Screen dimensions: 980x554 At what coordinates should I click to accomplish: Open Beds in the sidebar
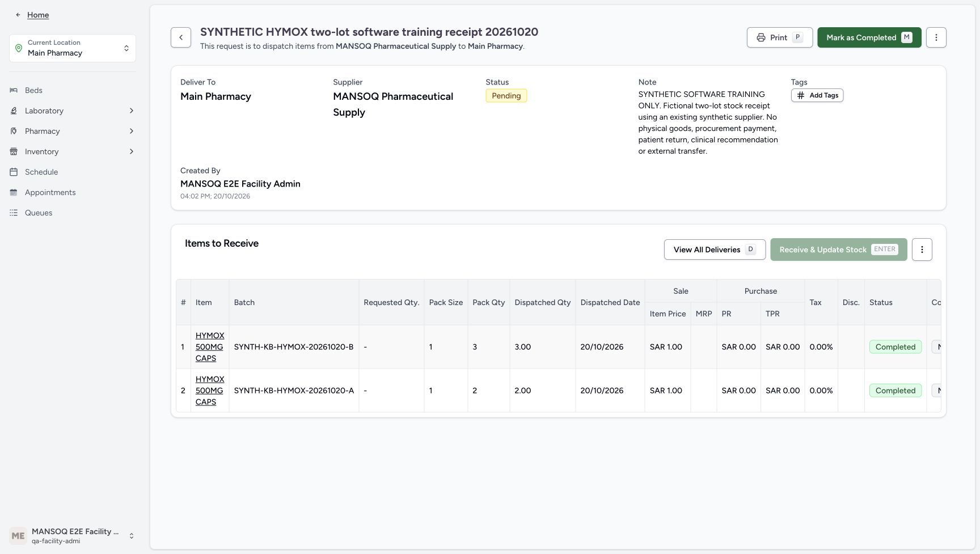click(33, 90)
